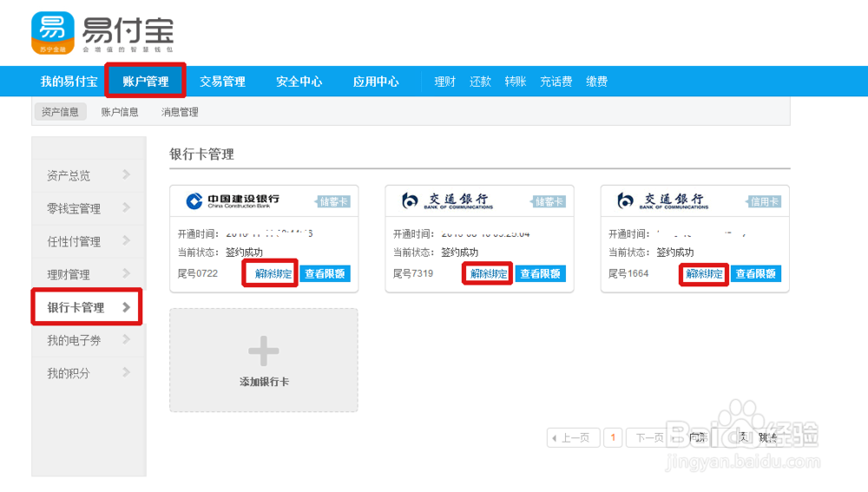Open the 应用中心 tab
Image resolution: width=868 pixels, height=492 pixels.
(376, 82)
